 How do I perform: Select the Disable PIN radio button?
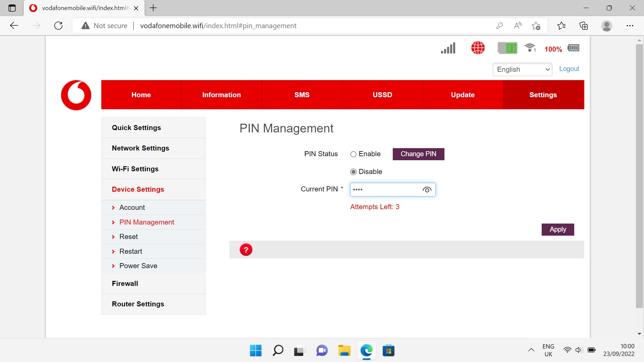point(353,172)
